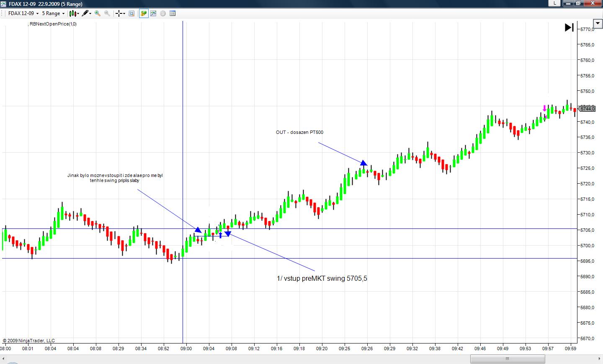Click the current price marker 5744,0
The width and height of the screenshot is (603, 364).
tap(586, 109)
